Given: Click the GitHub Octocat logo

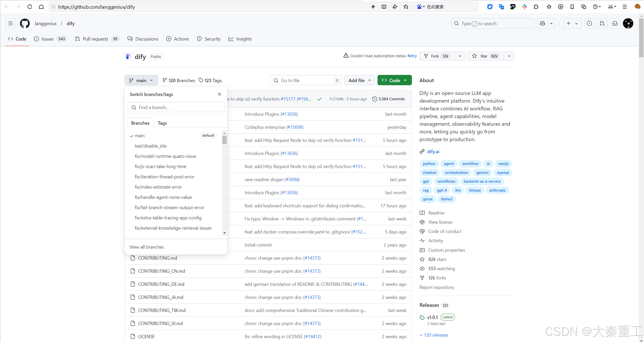Looking at the screenshot, I should (x=25, y=24).
